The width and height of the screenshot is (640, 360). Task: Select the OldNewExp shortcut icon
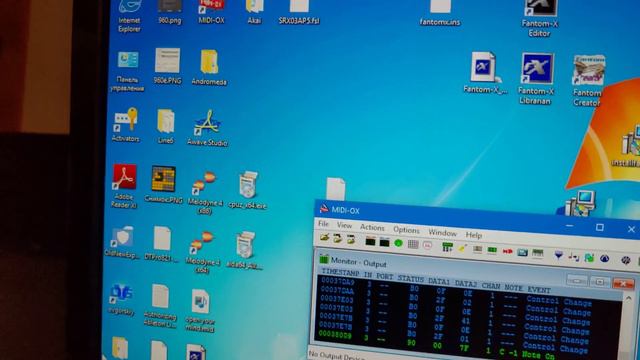pos(122,242)
